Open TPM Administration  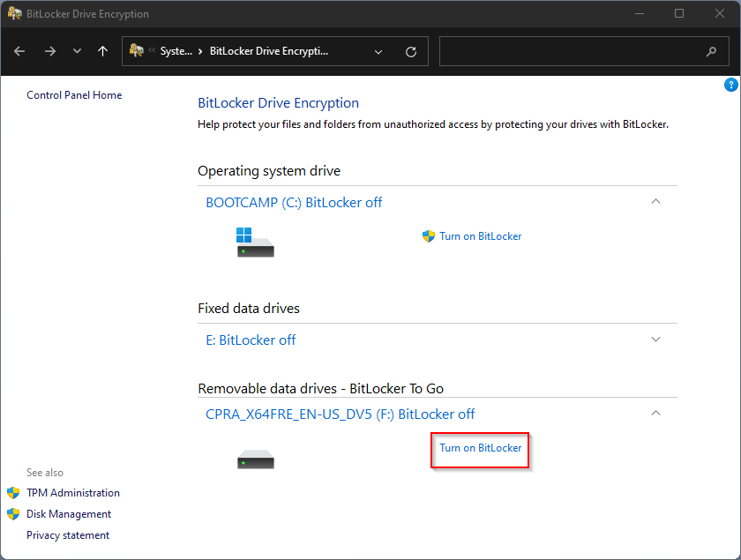pos(72,493)
